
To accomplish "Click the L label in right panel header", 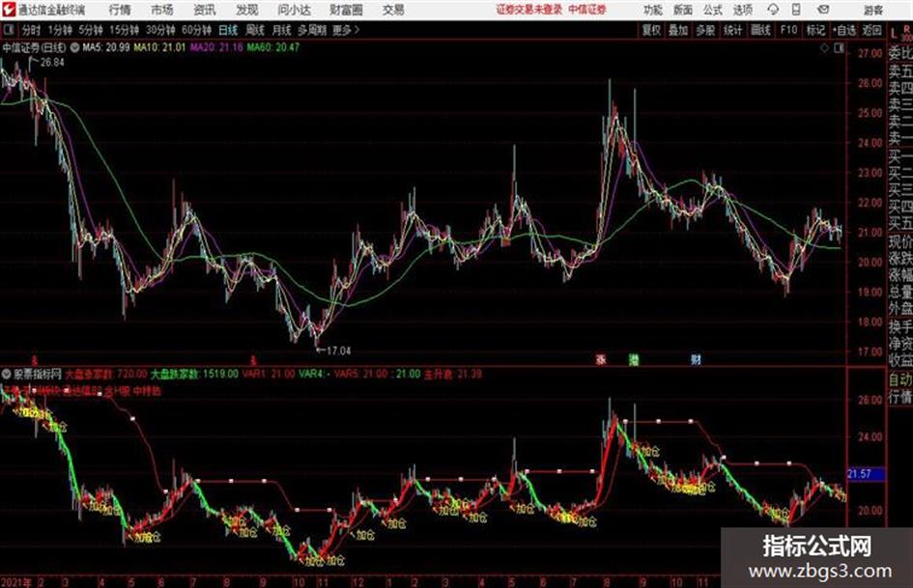I will (x=894, y=33).
